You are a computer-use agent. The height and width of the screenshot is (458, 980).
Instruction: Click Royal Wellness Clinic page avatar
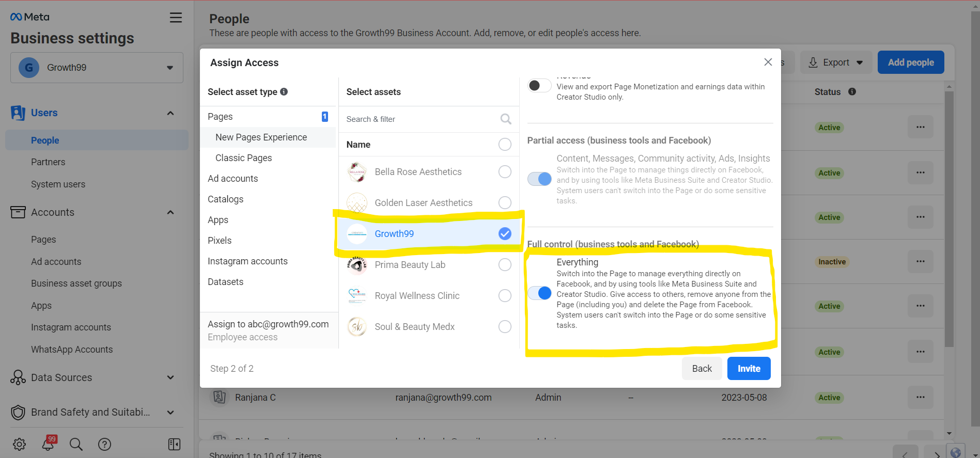[357, 296]
